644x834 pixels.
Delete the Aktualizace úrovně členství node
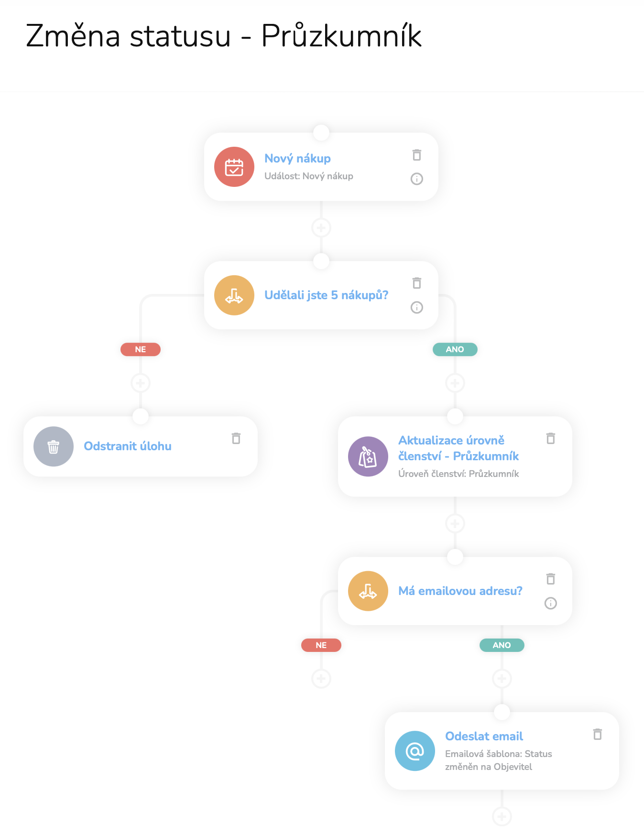point(551,438)
